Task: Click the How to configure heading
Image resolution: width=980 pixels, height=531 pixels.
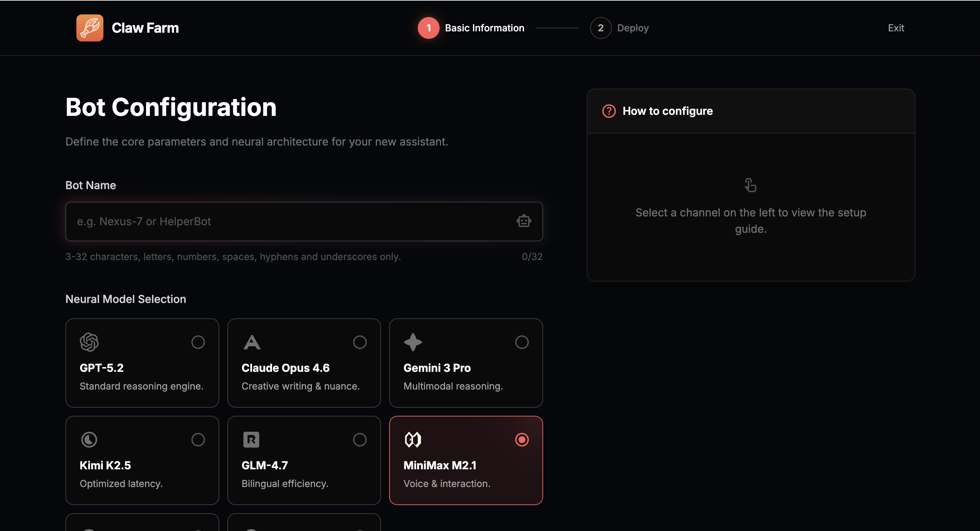Action: point(667,111)
